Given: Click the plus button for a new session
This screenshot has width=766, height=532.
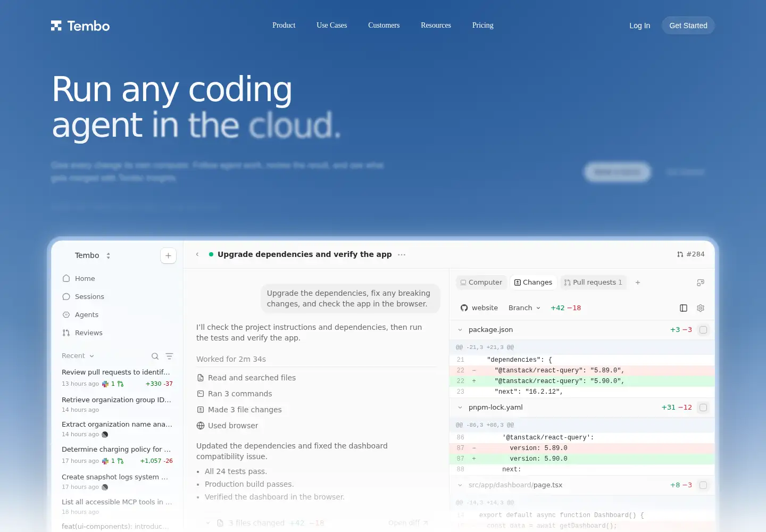Looking at the screenshot, I should pos(168,255).
